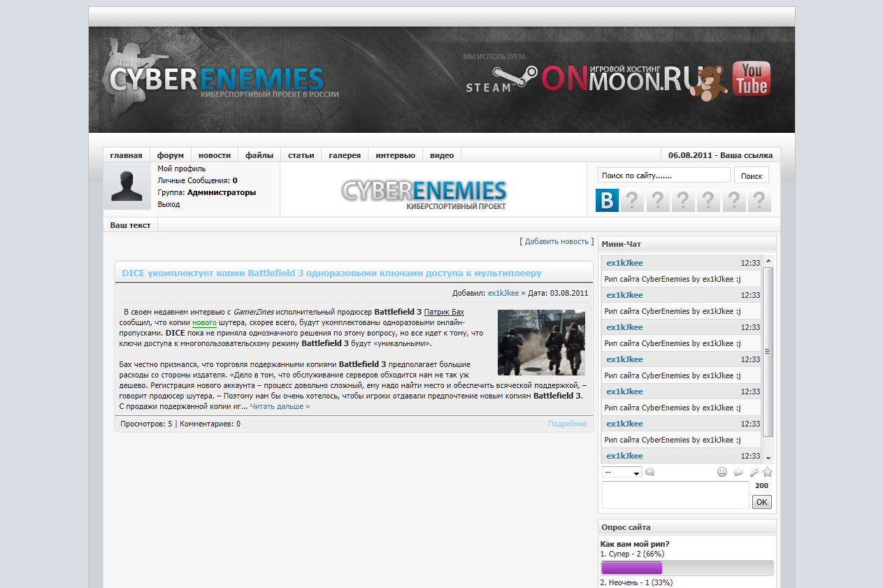Open news author ex1kJkee profile link
The height and width of the screenshot is (588, 883).
[503, 293]
